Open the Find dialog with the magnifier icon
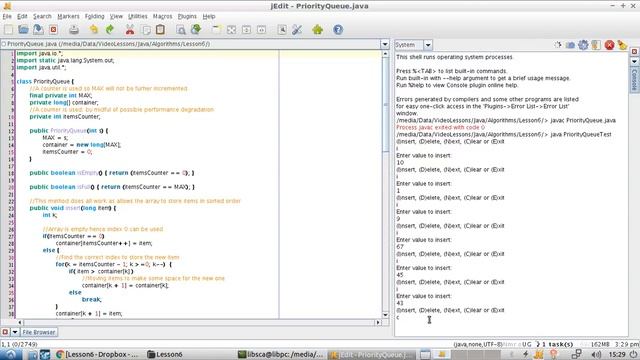Screen dimensions: 640x360 180,29
